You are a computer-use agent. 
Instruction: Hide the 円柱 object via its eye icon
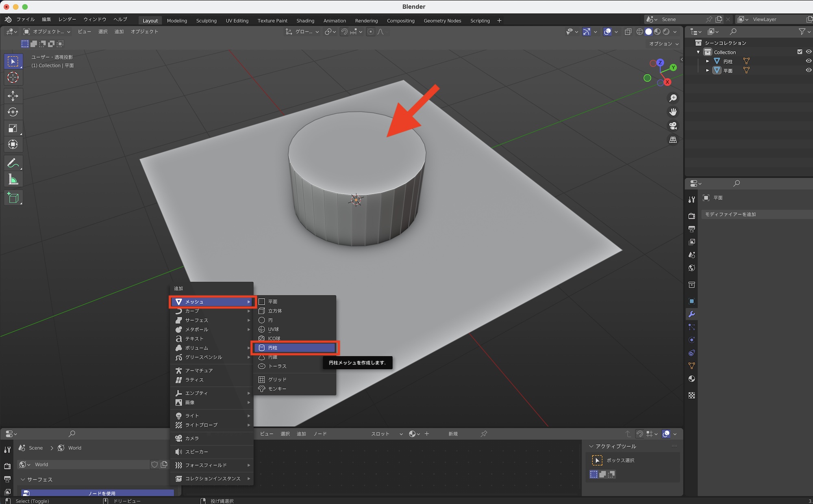pos(808,61)
